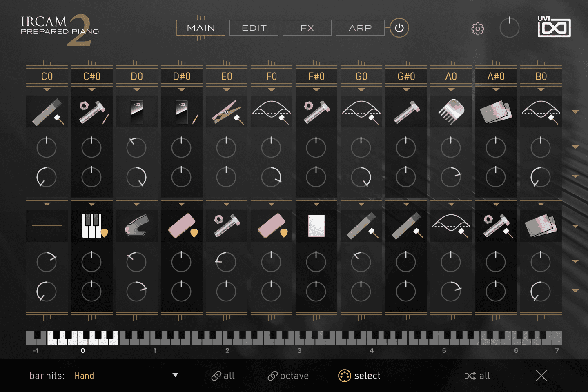The height and width of the screenshot is (392, 588).
Task: Open the ARP tab
Action: [360, 28]
